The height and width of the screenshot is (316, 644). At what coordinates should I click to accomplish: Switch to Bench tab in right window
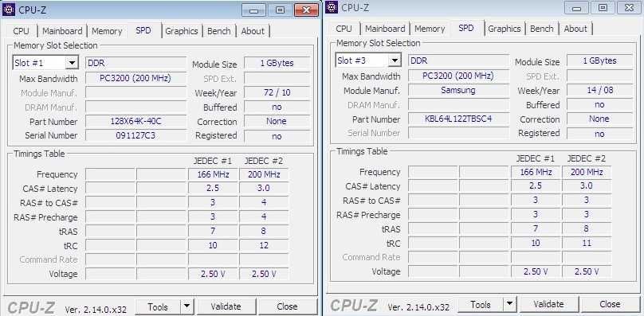tap(542, 29)
